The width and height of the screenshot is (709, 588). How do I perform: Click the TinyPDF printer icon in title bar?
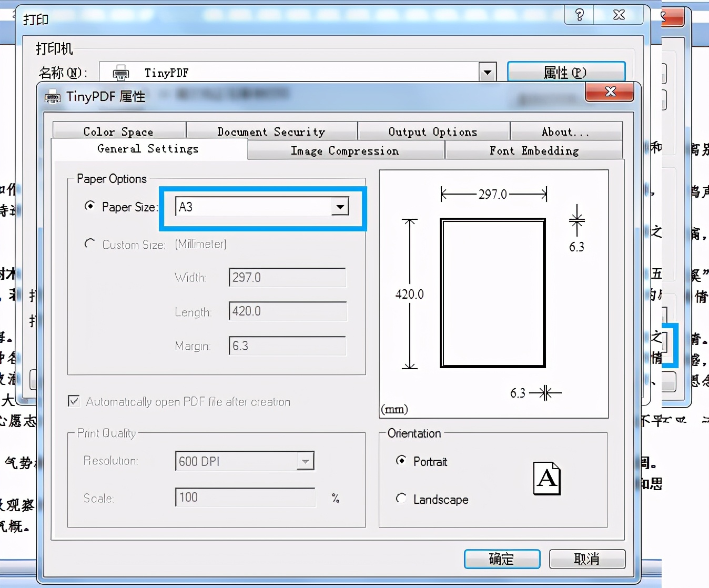click(53, 97)
